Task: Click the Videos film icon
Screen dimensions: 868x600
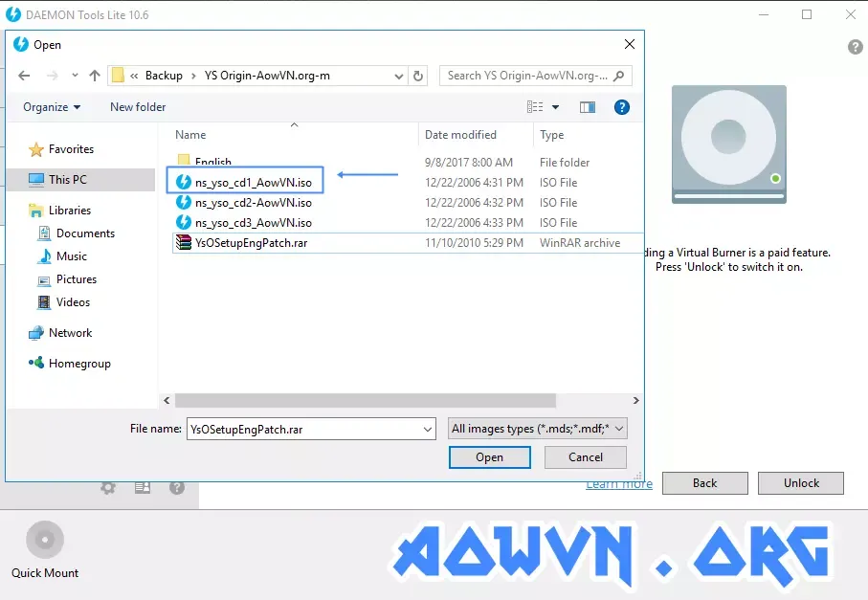Action: point(44,302)
